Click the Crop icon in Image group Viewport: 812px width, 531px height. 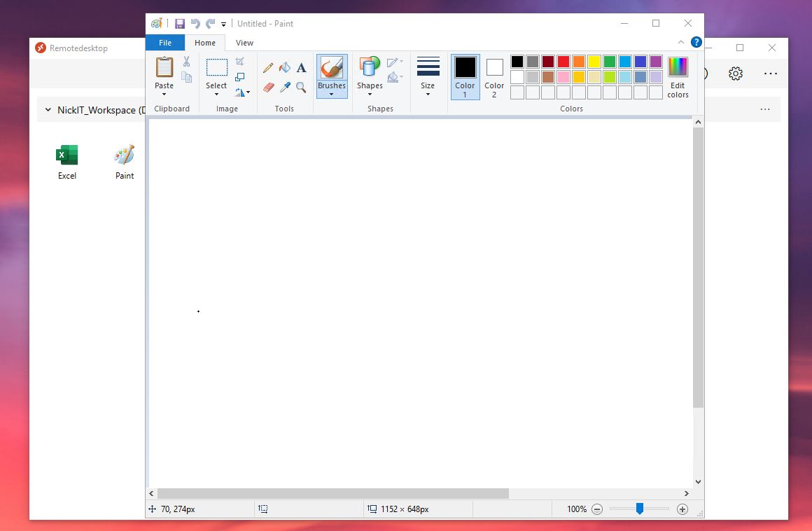tap(240, 62)
